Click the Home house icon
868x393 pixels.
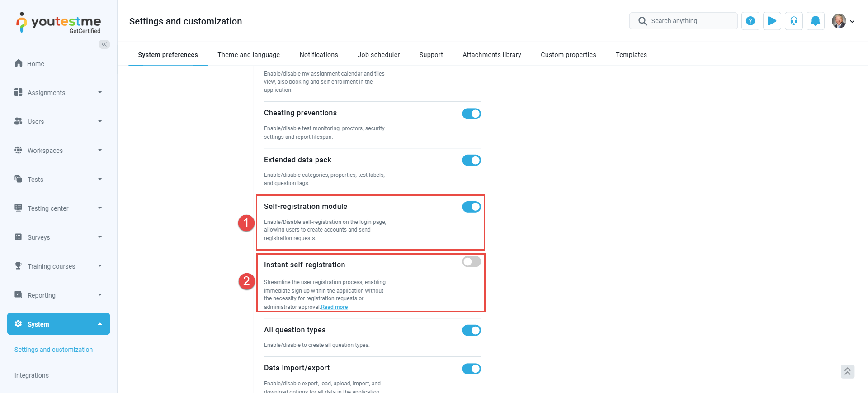pyautogui.click(x=19, y=63)
